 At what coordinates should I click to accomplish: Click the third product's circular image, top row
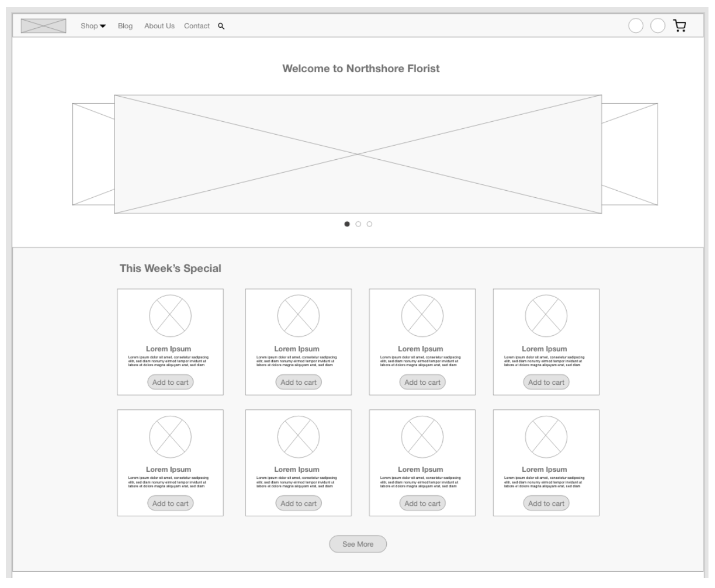pos(422,316)
